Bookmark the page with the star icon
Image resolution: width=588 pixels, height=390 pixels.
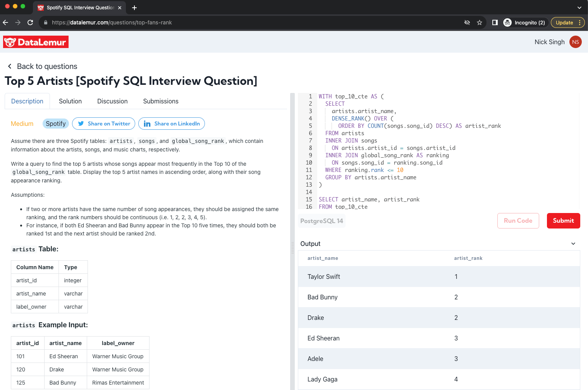(x=480, y=22)
